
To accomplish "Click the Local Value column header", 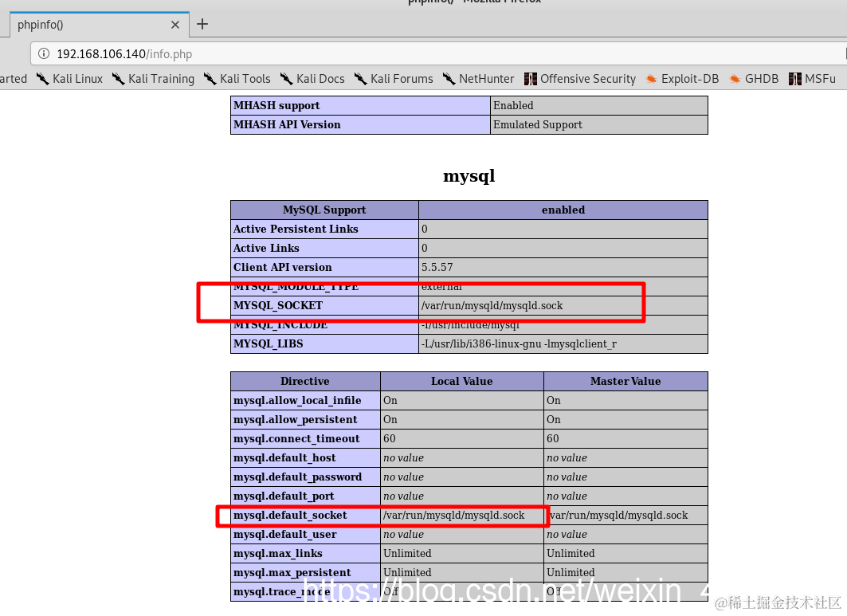I will coord(462,382).
